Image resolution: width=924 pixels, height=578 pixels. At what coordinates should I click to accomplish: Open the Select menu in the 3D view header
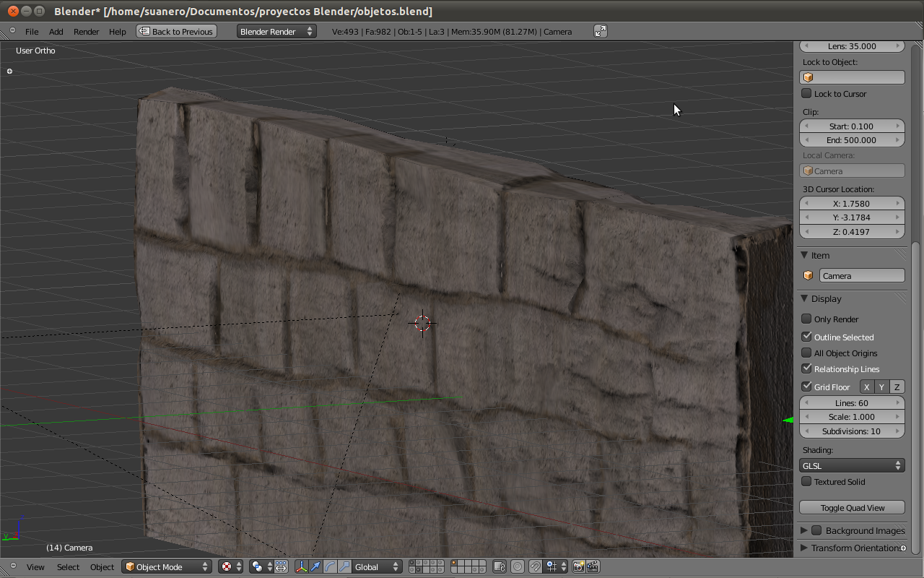point(69,566)
